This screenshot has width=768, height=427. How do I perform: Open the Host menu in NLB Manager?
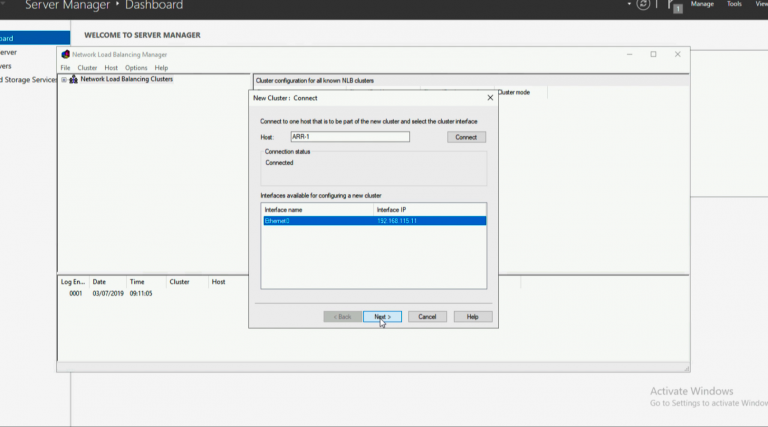point(111,68)
